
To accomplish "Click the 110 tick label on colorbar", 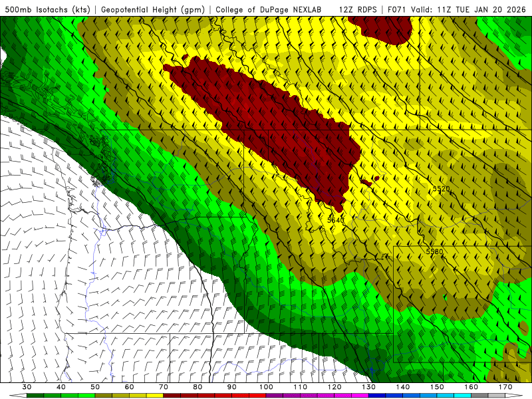I will coord(301,387).
